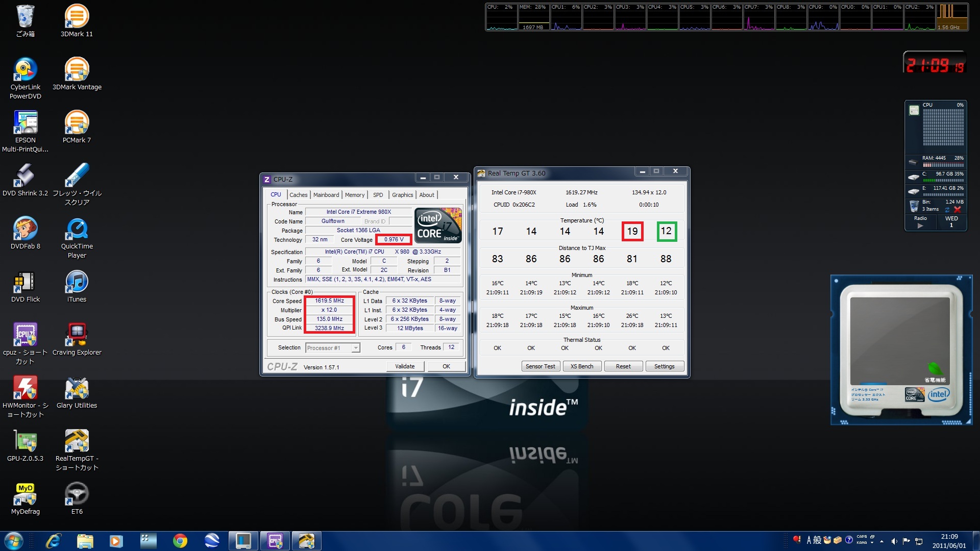Click the E: drive usage bar in gadget
Screen dimensions: 980x551
point(943,194)
